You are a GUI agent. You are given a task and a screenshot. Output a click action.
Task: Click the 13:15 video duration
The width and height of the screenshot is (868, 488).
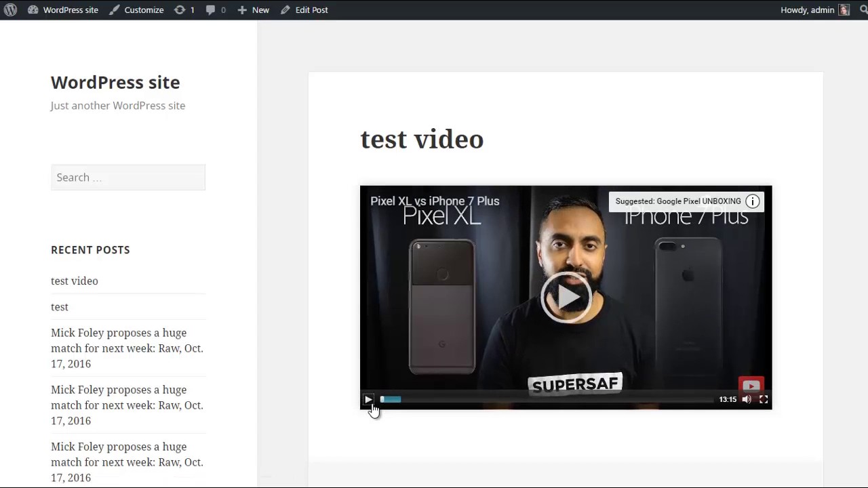(728, 399)
